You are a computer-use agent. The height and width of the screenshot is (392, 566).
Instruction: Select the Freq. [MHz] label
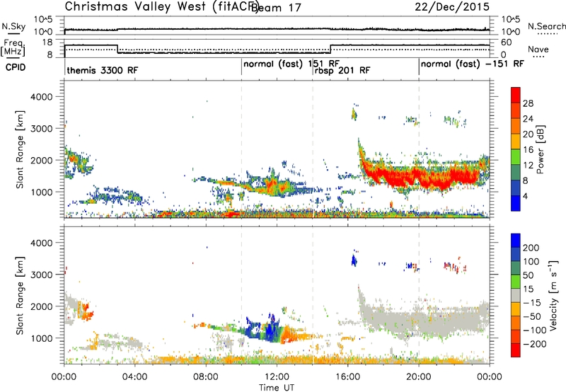(x=13, y=47)
